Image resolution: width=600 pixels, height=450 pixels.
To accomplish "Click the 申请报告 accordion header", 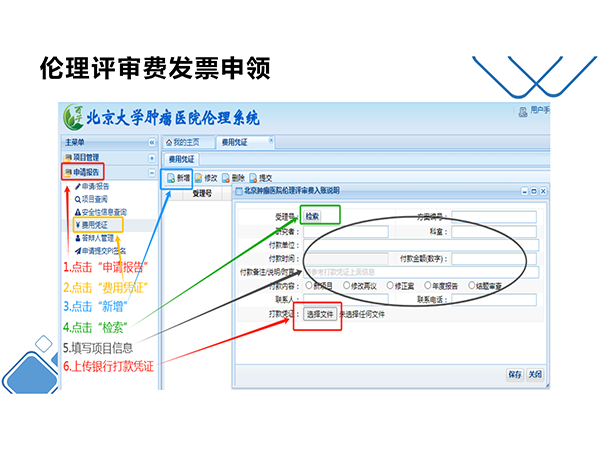I will pos(109,173).
